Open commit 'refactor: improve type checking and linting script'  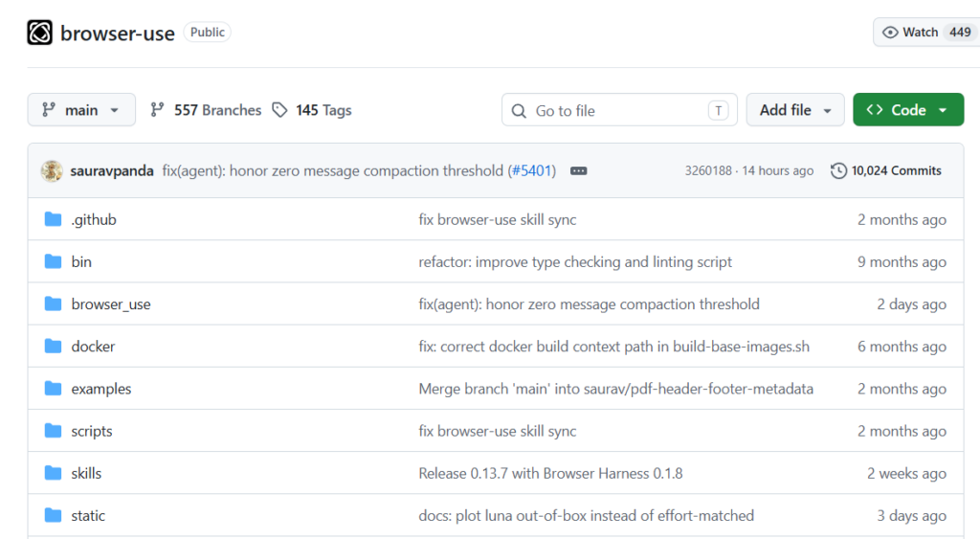click(x=575, y=261)
